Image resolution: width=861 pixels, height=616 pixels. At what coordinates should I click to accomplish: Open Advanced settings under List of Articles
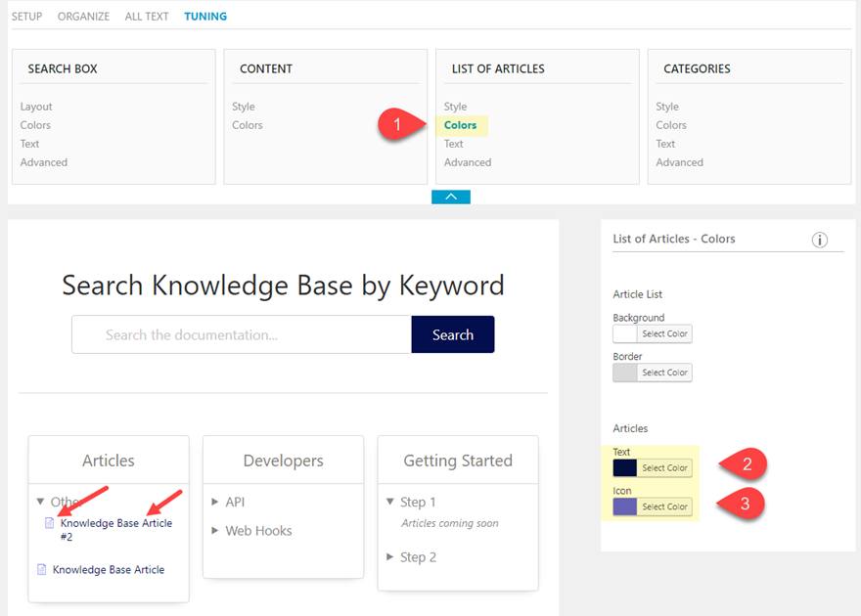[x=467, y=162]
